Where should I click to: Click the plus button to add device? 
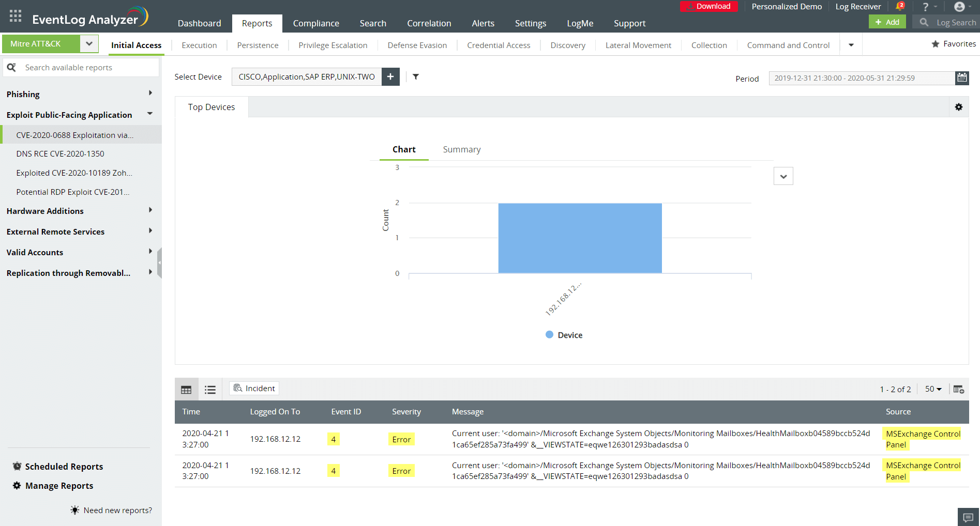click(x=390, y=76)
